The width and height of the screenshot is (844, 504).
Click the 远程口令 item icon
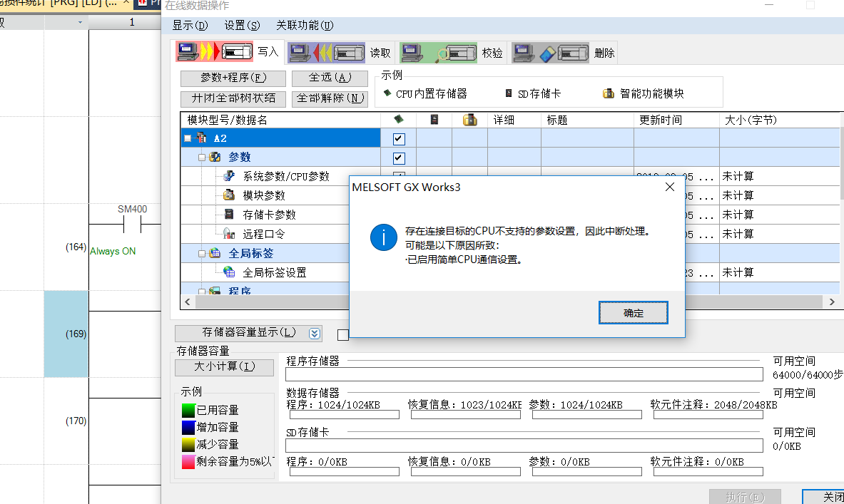(x=229, y=234)
